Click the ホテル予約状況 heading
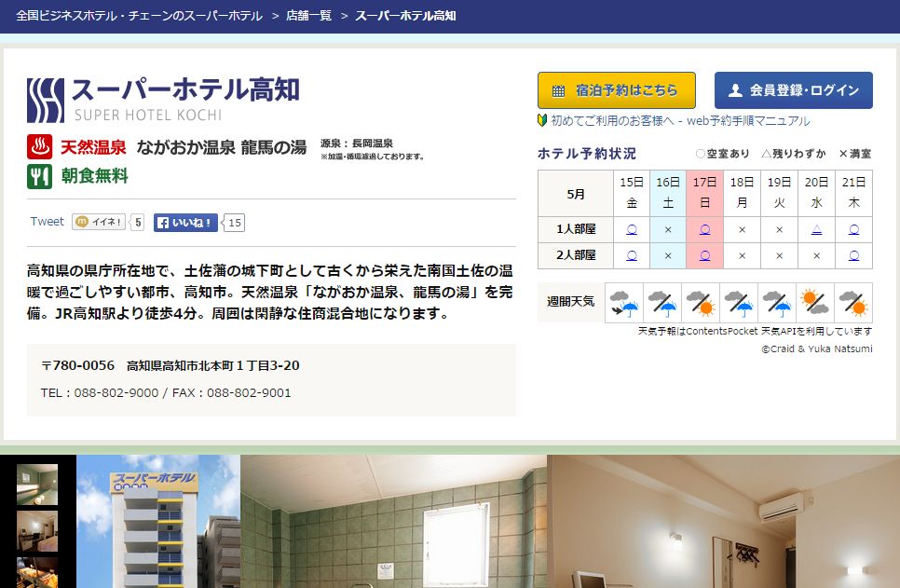This screenshot has height=588, width=900. tap(587, 154)
